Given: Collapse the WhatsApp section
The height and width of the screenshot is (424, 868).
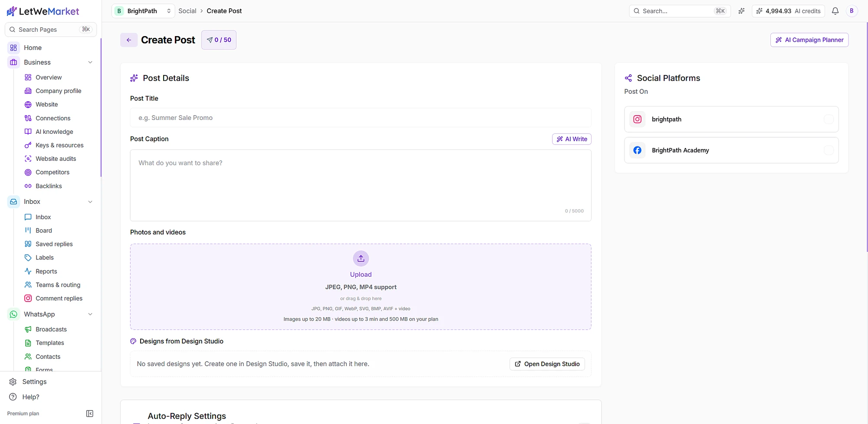Looking at the screenshot, I should point(90,315).
